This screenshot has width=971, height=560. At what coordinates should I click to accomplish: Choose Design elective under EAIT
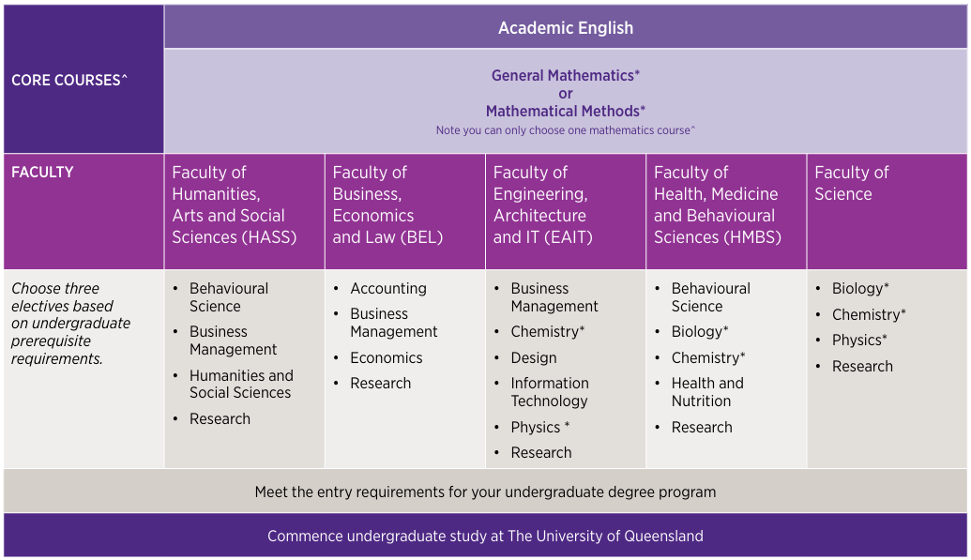coord(534,358)
